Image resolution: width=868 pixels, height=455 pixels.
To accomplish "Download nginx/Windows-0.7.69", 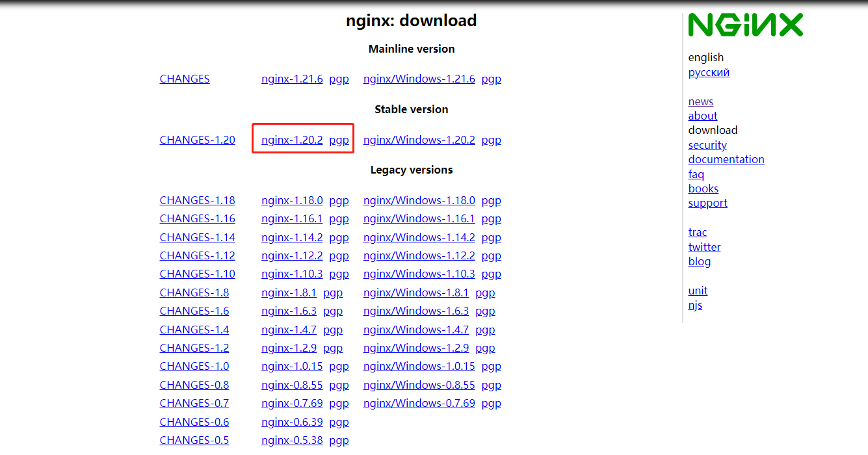I will click(x=419, y=403).
